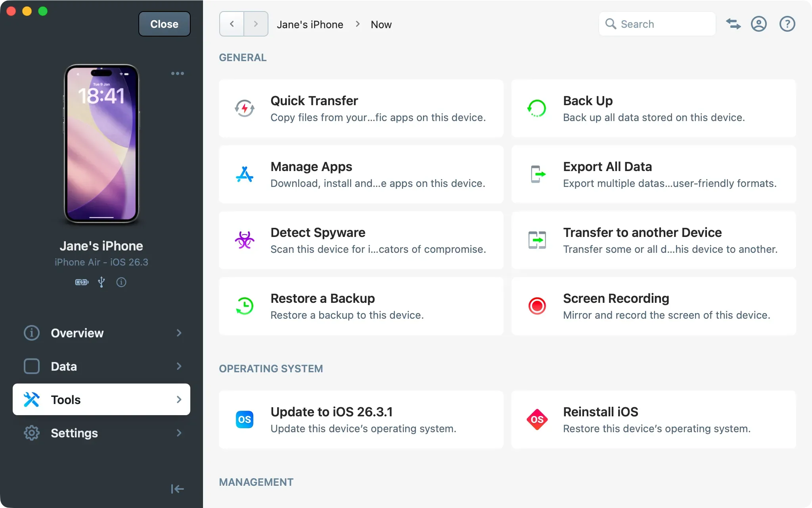The image size is (812, 508).
Task: Select the Quick Transfer tool icon
Action: [245, 108]
